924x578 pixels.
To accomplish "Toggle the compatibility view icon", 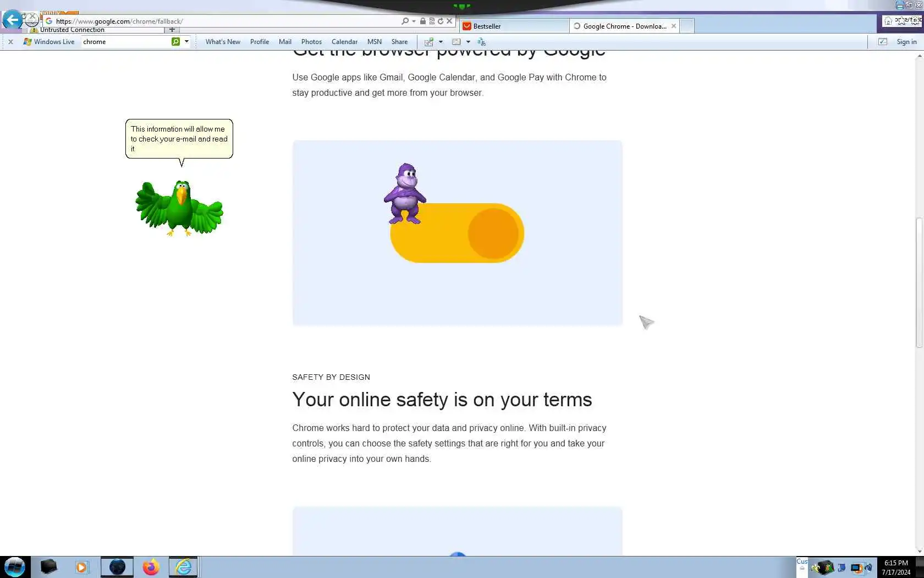I will tap(432, 21).
